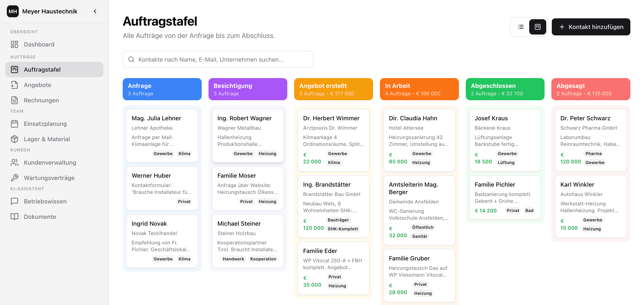Click the Kundenverwaltung people icon
Image resolution: width=644 pixels, height=305 pixels.
click(14, 163)
